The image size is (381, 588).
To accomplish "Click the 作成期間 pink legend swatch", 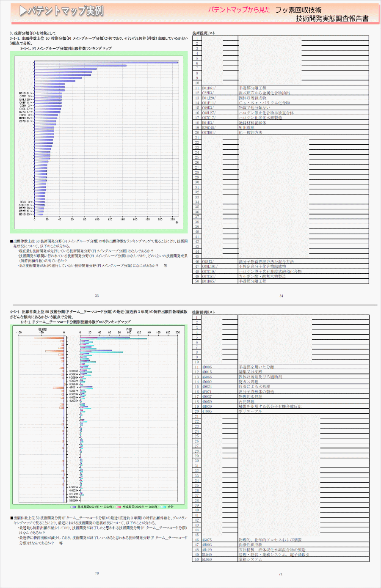I will (x=119, y=507).
